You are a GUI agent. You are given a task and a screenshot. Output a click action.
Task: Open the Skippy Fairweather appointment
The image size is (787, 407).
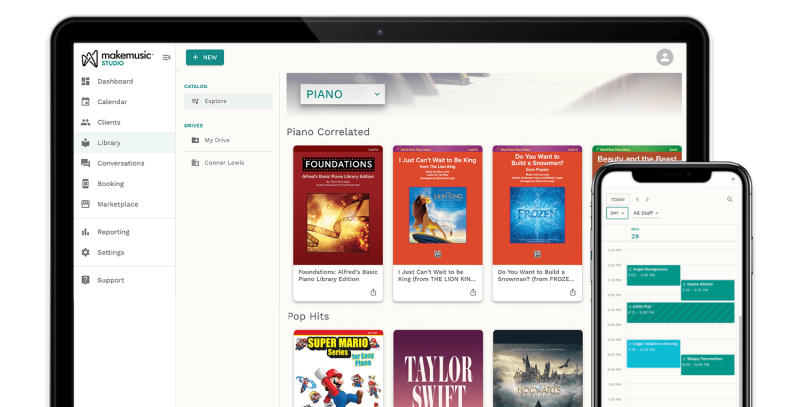pos(708,365)
